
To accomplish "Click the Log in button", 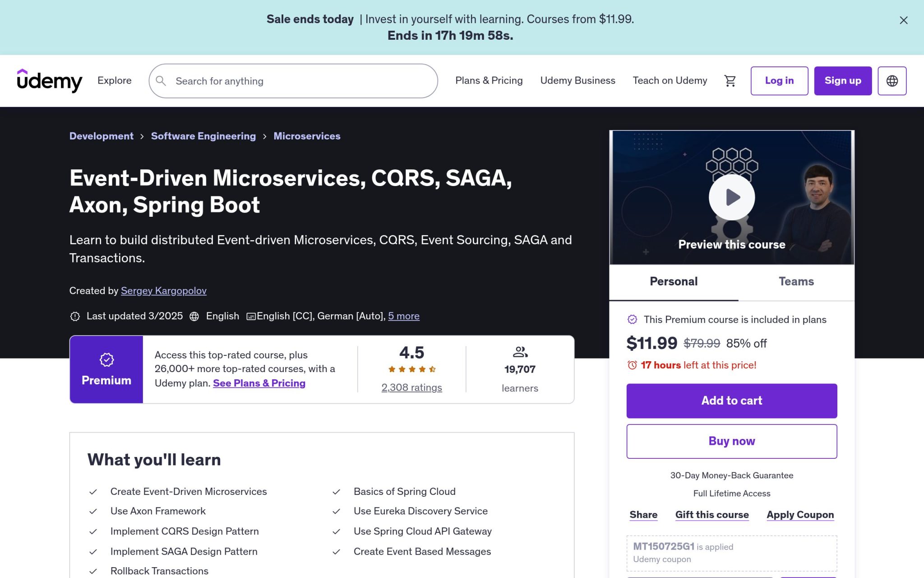I will (779, 81).
